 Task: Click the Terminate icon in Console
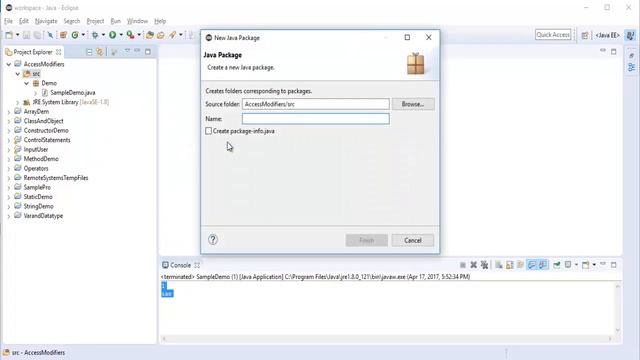click(462, 265)
